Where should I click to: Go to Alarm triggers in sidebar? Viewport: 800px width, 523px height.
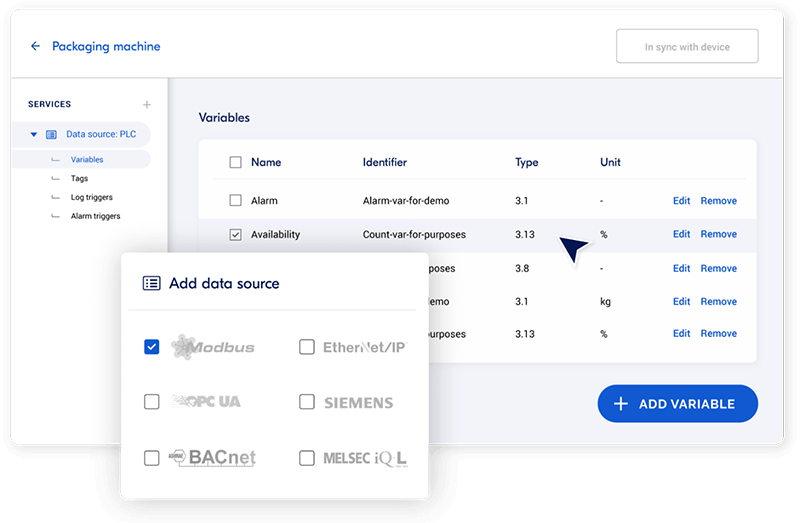96,216
